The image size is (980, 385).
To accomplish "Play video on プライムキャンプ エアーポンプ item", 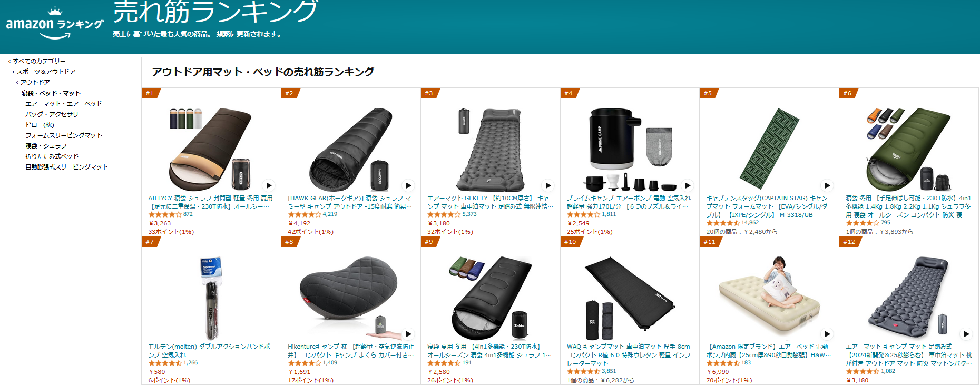I will click(x=688, y=185).
